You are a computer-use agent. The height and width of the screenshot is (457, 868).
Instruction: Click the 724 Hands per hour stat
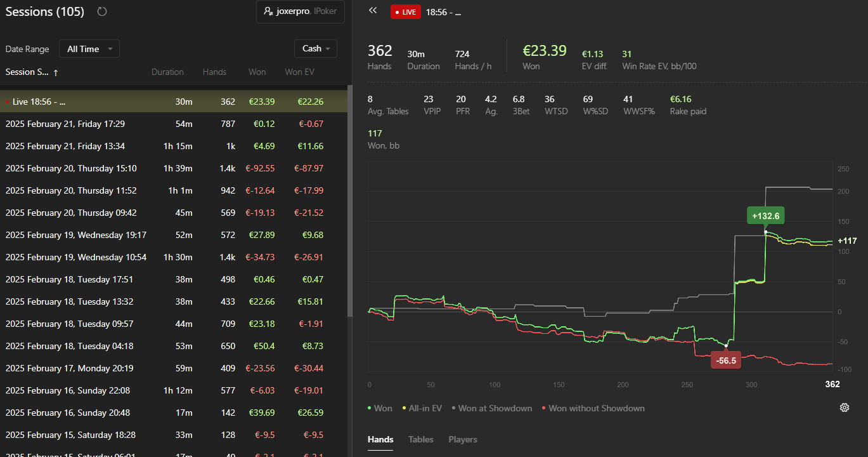pos(462,54)
